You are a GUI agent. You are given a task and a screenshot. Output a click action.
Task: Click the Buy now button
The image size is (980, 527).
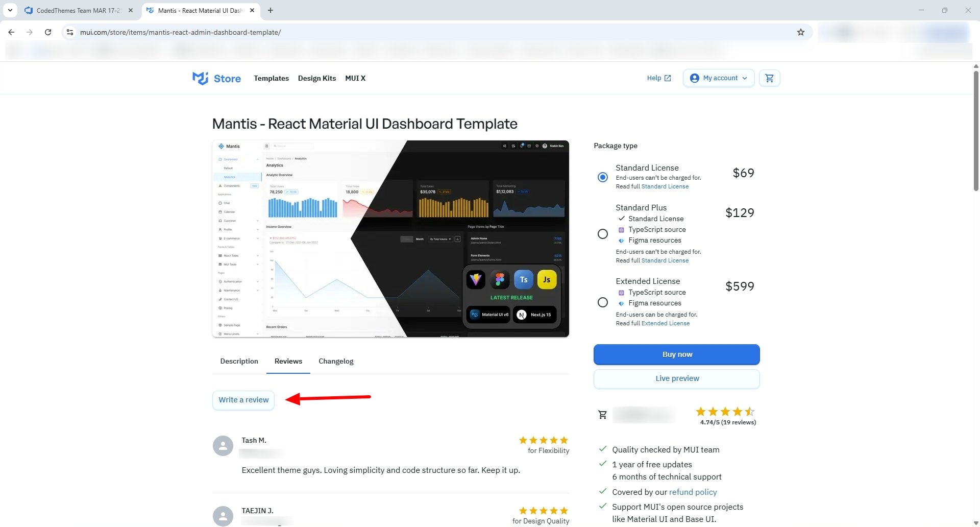pyautogui.click(x=676, y=354)
